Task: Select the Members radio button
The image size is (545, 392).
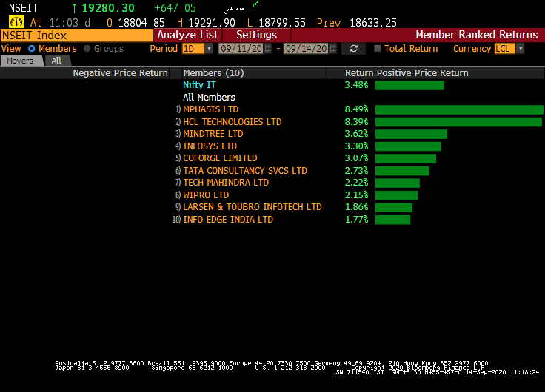Action: (32, 49)
